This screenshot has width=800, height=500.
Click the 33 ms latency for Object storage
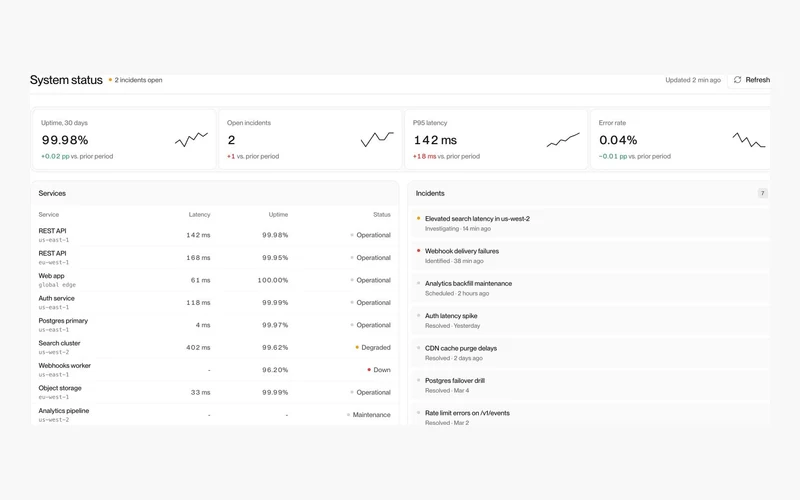coord(201,392)
